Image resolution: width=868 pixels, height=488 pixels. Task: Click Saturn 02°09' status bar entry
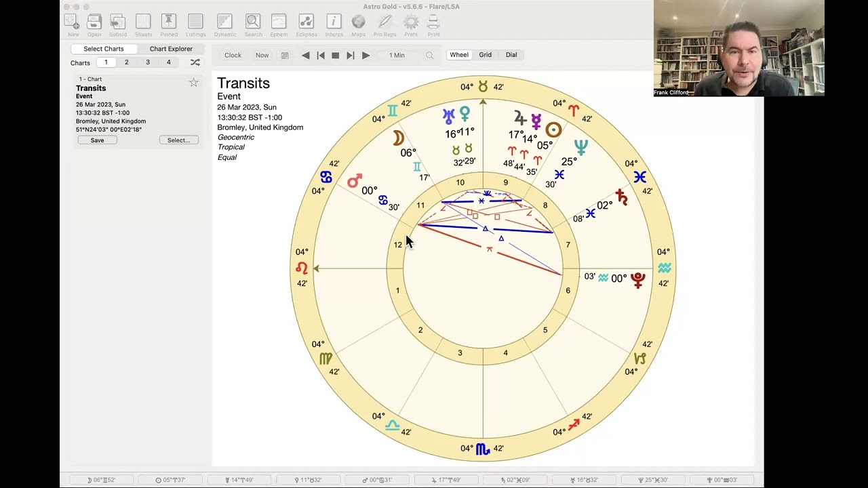pyautogui.click(x=515, y=480)
